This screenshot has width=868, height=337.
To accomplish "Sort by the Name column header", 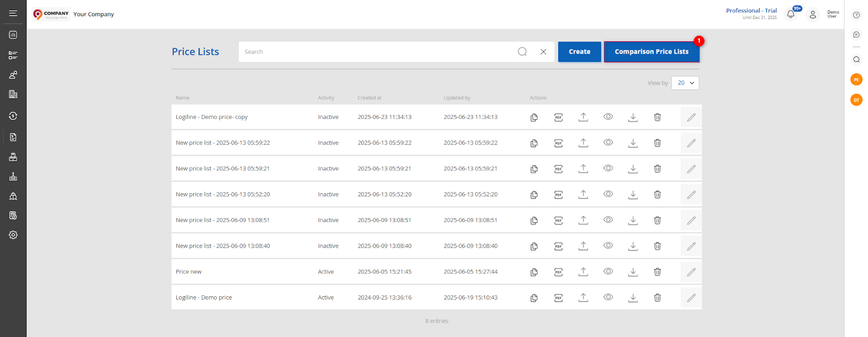I will [x=182, y=98].
